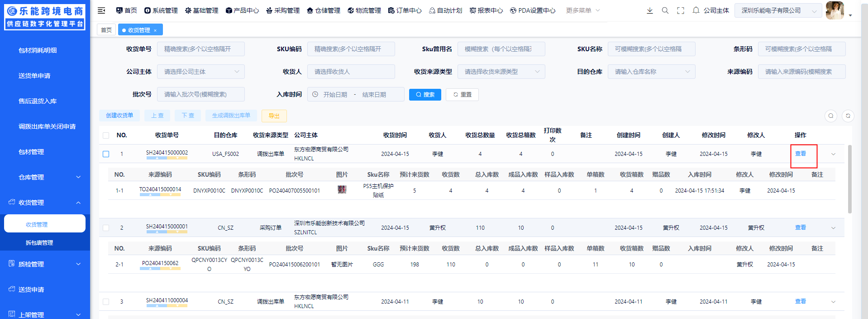Open the 采购管理 top menu
868x319 pixels.
tap(283, 10)
